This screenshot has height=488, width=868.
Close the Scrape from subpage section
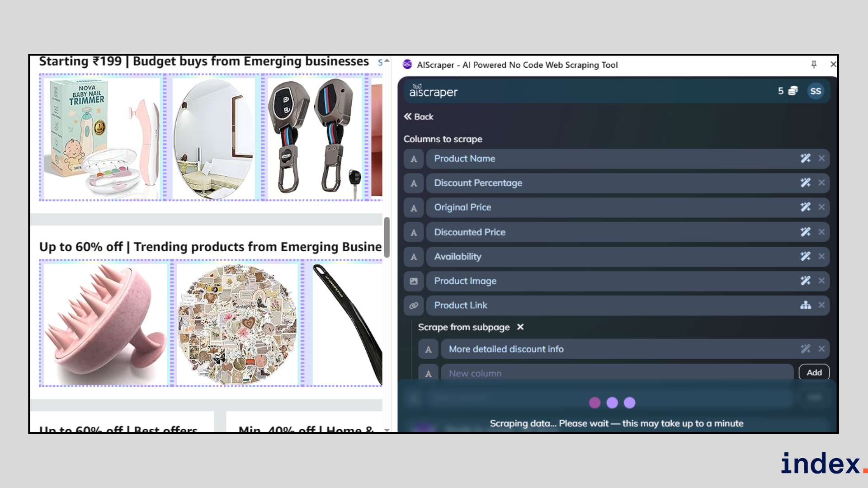tap(520, 327)
